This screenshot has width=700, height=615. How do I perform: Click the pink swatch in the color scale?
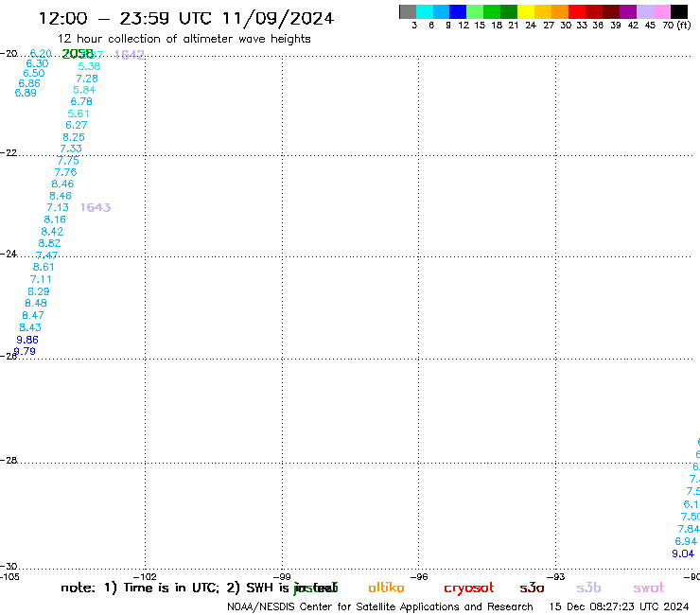[662, 11]
